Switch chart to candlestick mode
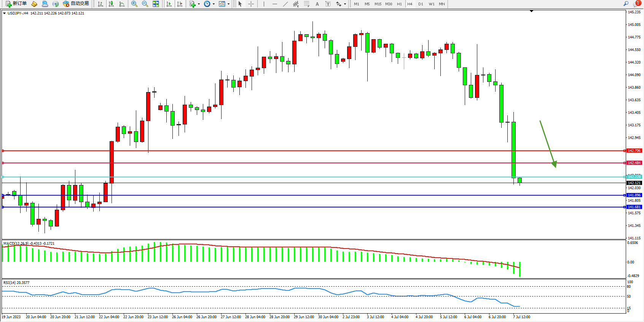 coord(111,4)
